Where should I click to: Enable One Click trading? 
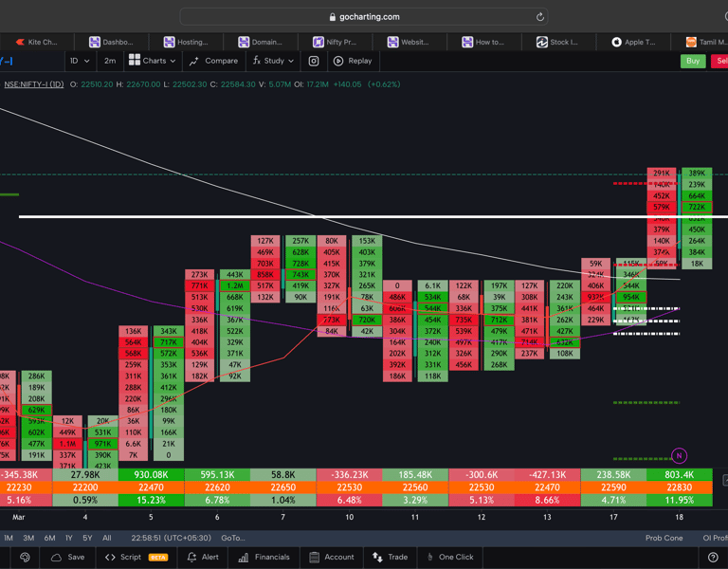pyautogui.click(x=450, y=557)
